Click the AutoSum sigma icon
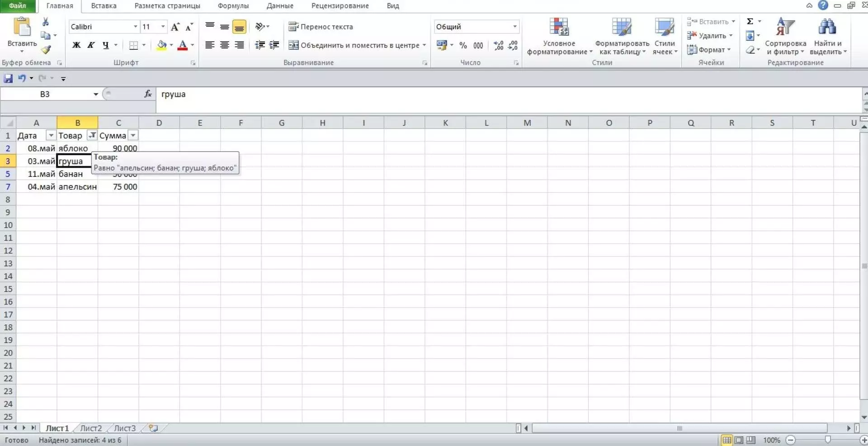The image size is (868, 446). point(750,21)
